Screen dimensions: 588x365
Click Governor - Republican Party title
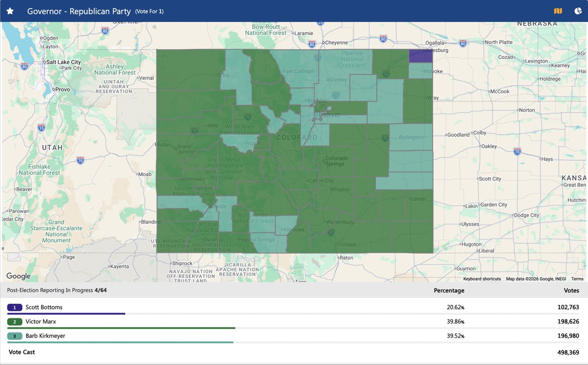click(x=79, y=11)
